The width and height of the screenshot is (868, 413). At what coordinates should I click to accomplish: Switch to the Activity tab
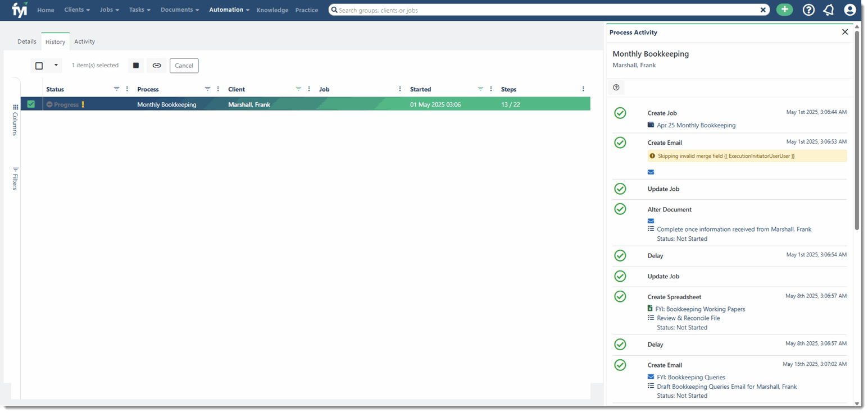84,42
